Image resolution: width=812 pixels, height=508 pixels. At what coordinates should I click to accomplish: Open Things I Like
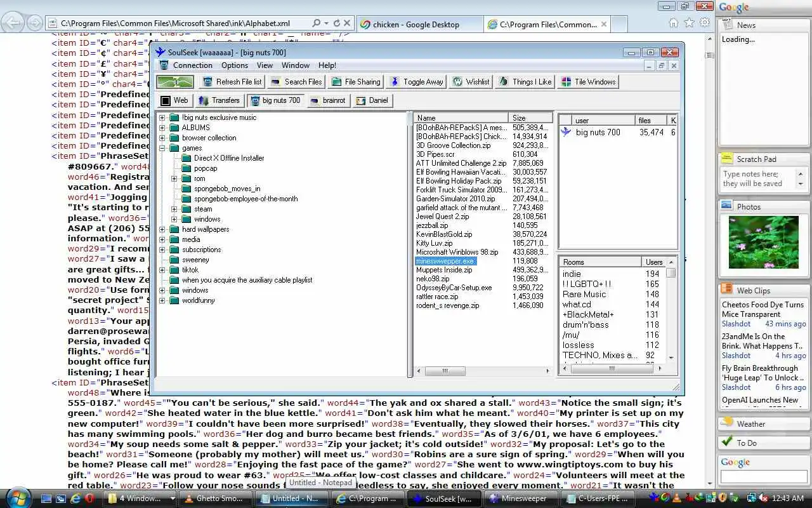[x=525, y=81]
